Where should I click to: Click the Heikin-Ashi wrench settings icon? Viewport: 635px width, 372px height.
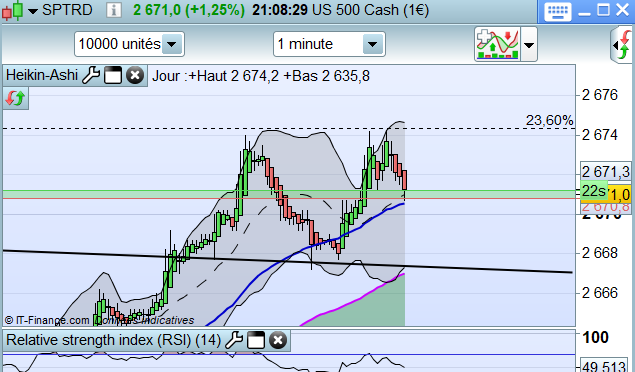91,76
